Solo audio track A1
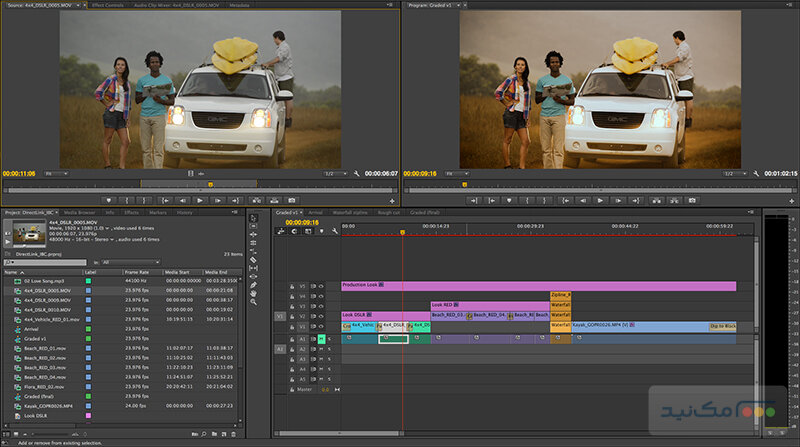The image size is (800, 447). coord(330,339)
